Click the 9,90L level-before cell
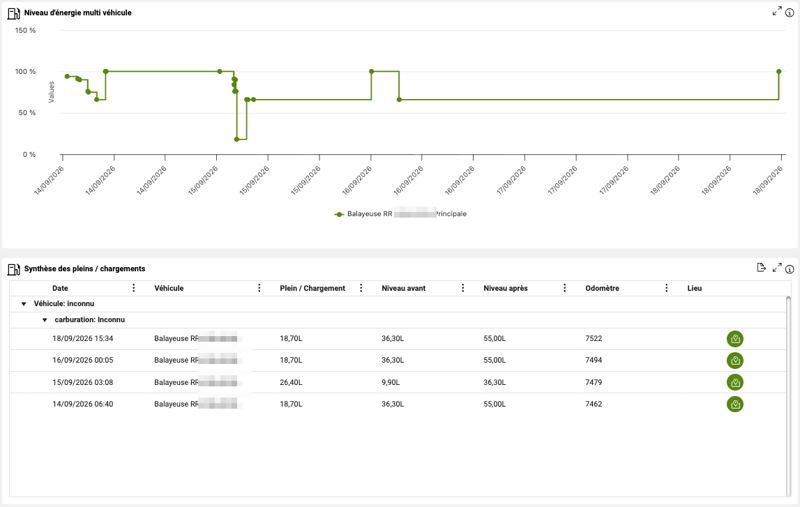This screenshot has height=507, width=800. tap(391, 383)
